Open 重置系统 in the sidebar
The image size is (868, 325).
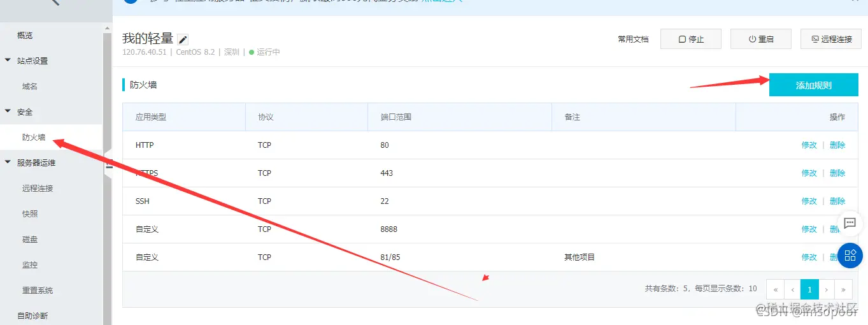38,290
